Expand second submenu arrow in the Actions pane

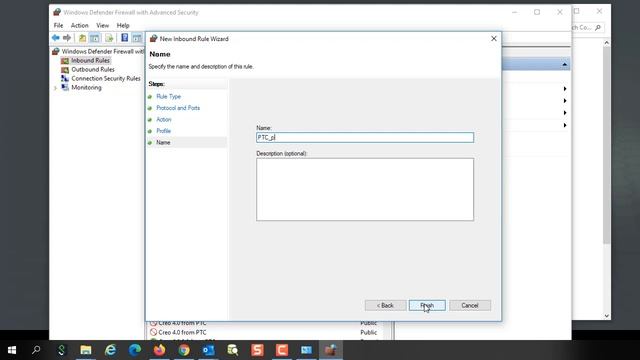(x=565, y=101)
